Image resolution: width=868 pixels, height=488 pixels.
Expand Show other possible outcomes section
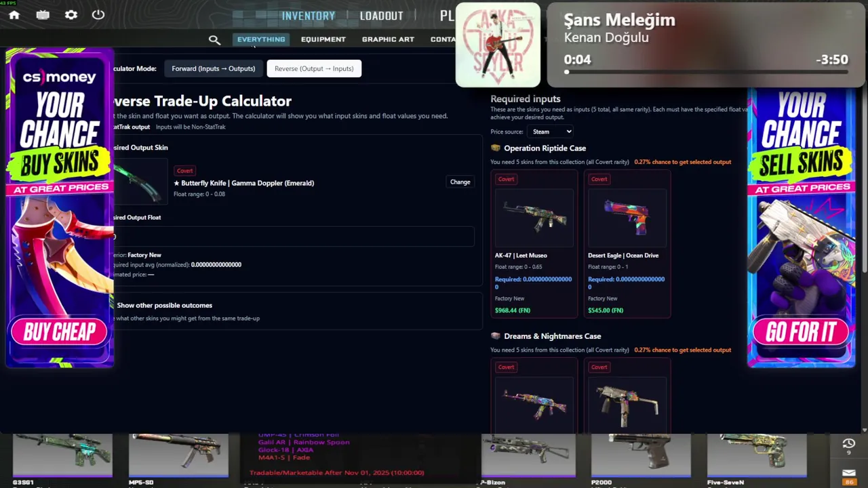[x=164, y=305]
